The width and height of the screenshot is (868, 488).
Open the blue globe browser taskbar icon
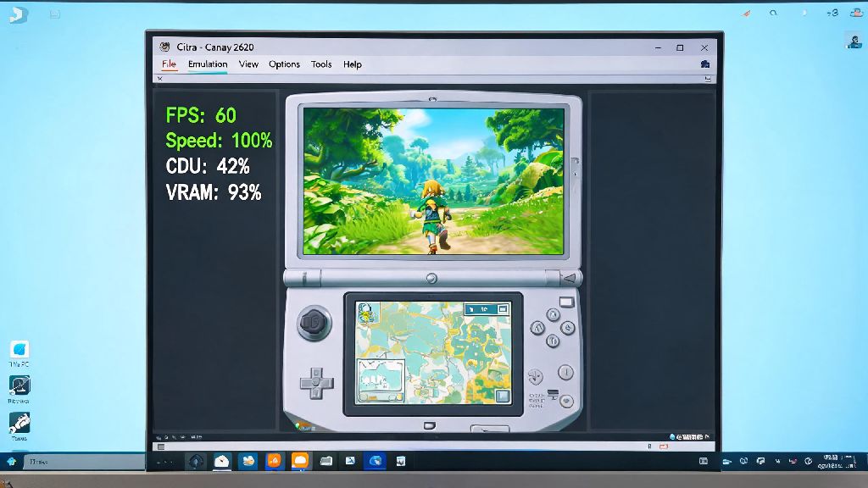tap(376, 461)
